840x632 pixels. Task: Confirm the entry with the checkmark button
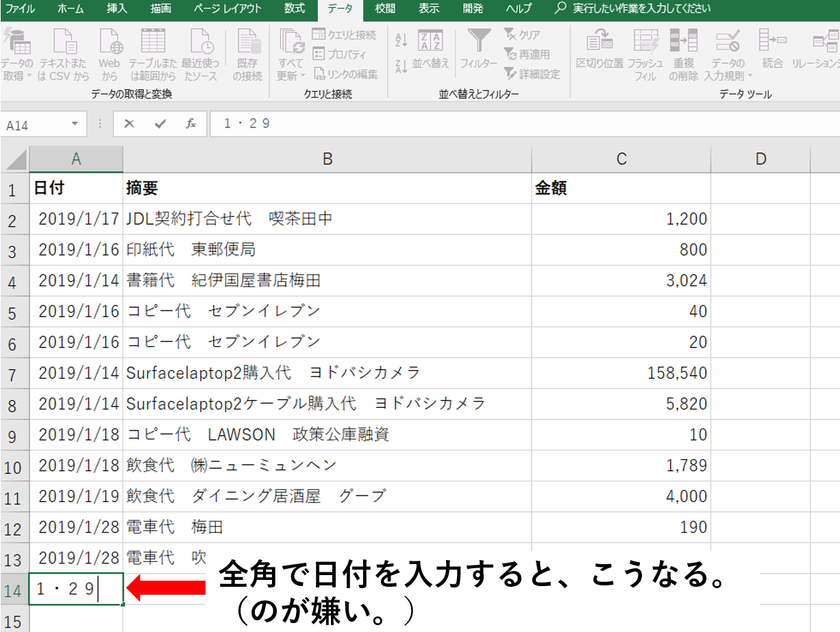160,124
